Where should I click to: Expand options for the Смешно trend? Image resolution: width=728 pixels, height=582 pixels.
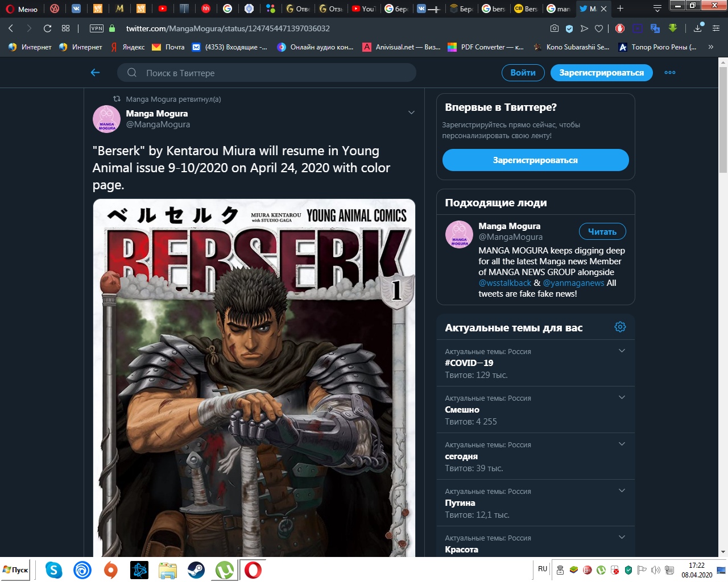coord(622,397)
